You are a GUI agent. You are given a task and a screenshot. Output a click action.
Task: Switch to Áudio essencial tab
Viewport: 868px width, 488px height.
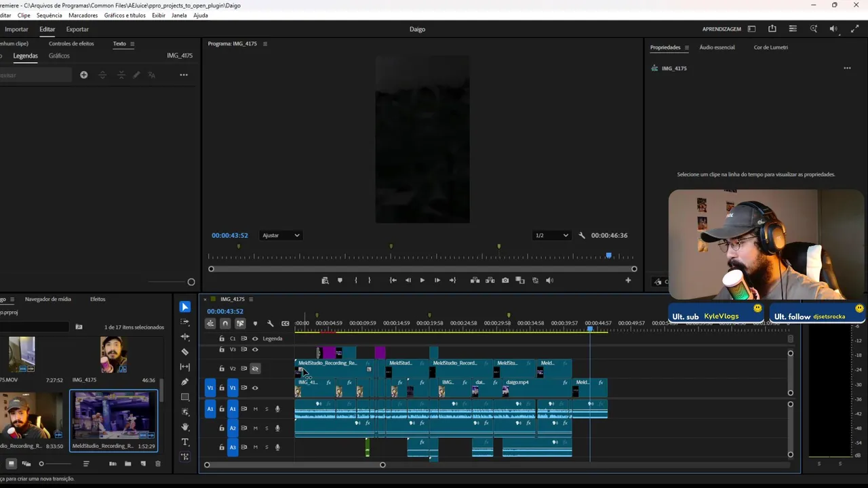(x=717, y=47)
